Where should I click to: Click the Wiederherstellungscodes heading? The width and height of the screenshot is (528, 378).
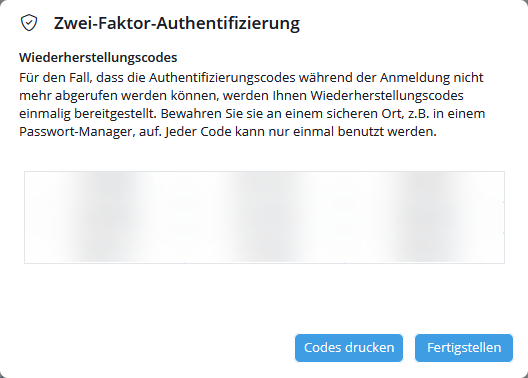(x=98, y=58)
